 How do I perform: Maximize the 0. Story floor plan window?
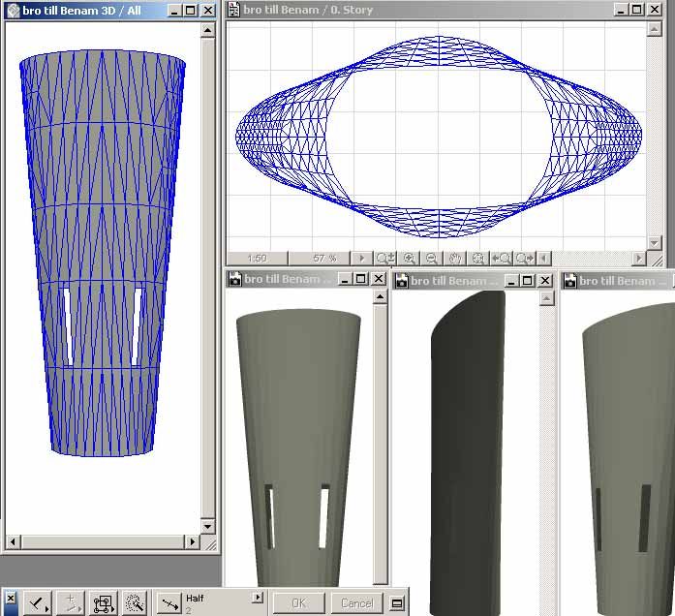coord(637,10)
